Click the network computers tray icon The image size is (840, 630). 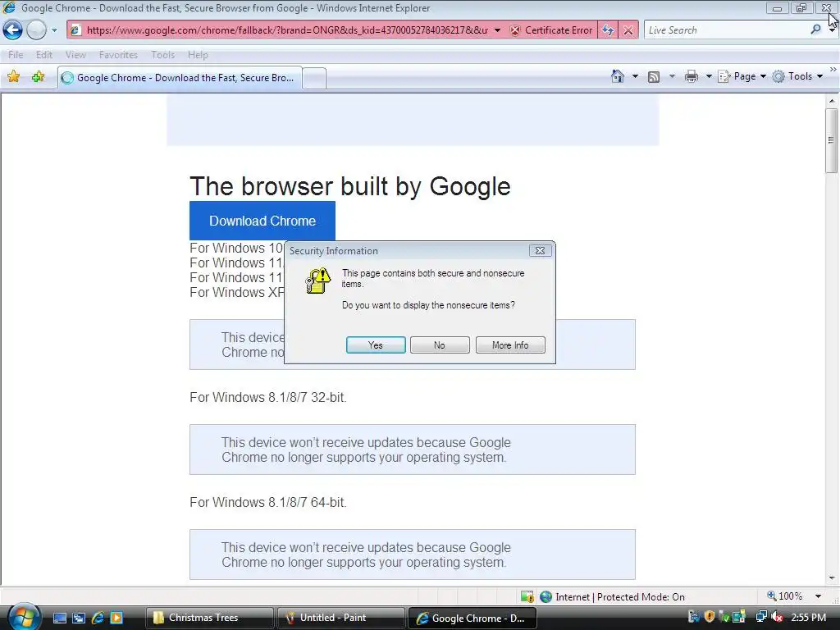coord(760,617)
